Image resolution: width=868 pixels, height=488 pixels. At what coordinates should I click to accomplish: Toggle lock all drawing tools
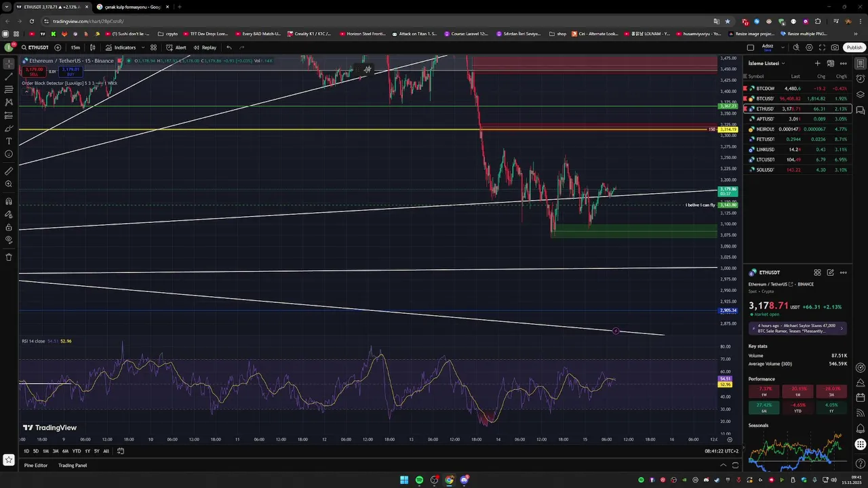(x=9, y=227)
